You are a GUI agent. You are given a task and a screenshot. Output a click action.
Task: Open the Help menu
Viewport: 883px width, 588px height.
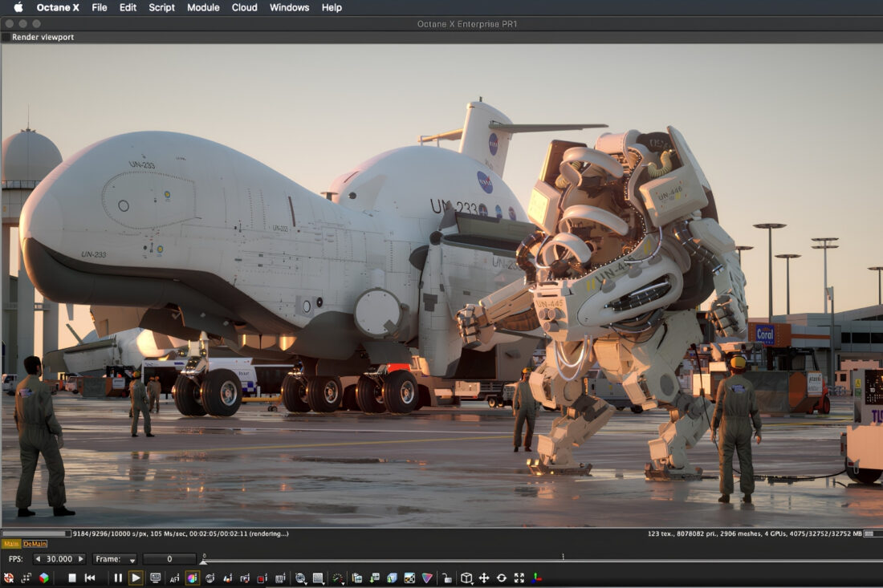coord(332,7)
